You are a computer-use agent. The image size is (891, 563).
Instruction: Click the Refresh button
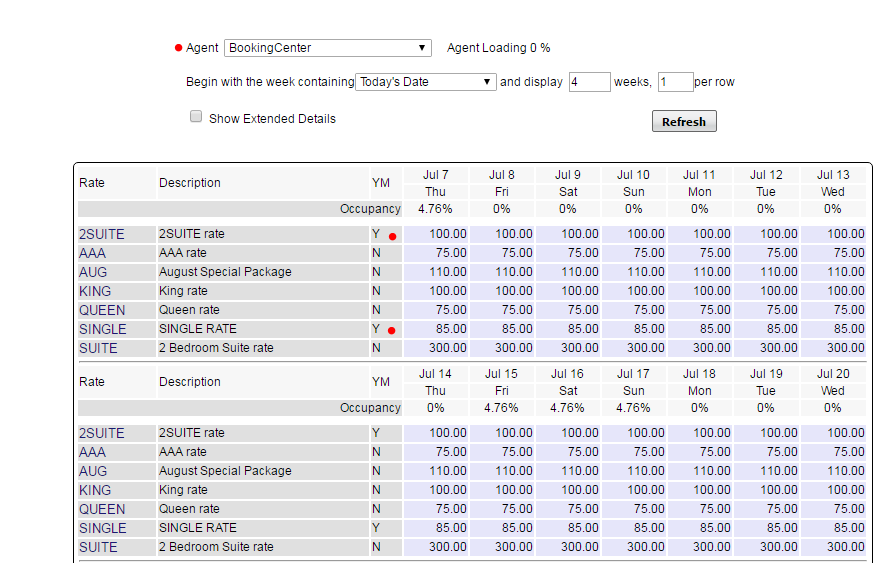pos(684,122)
